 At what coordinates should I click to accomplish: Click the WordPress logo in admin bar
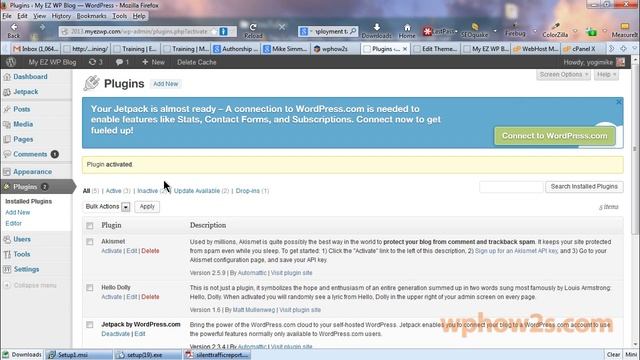pyautogui.click(x=11, y=62)
